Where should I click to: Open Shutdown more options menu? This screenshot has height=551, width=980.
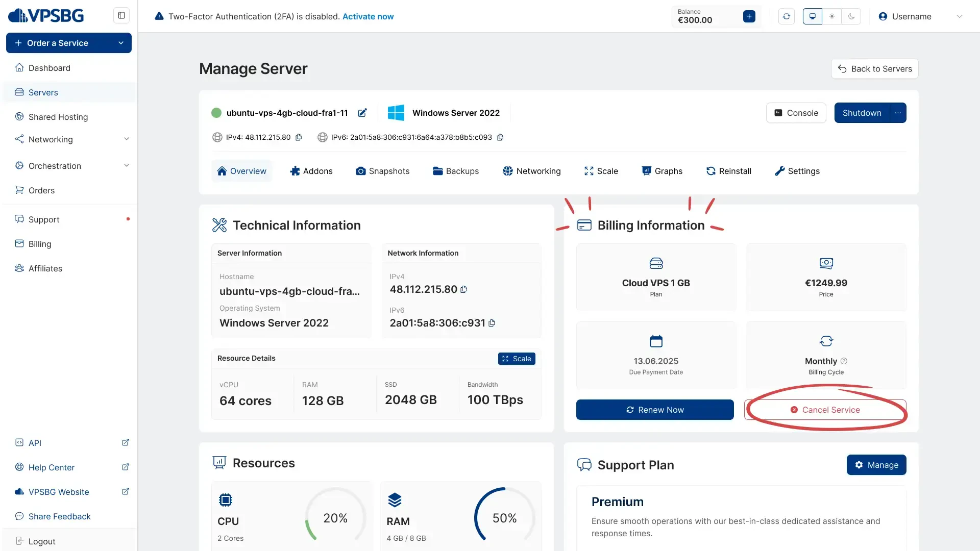tap(898, 113)
